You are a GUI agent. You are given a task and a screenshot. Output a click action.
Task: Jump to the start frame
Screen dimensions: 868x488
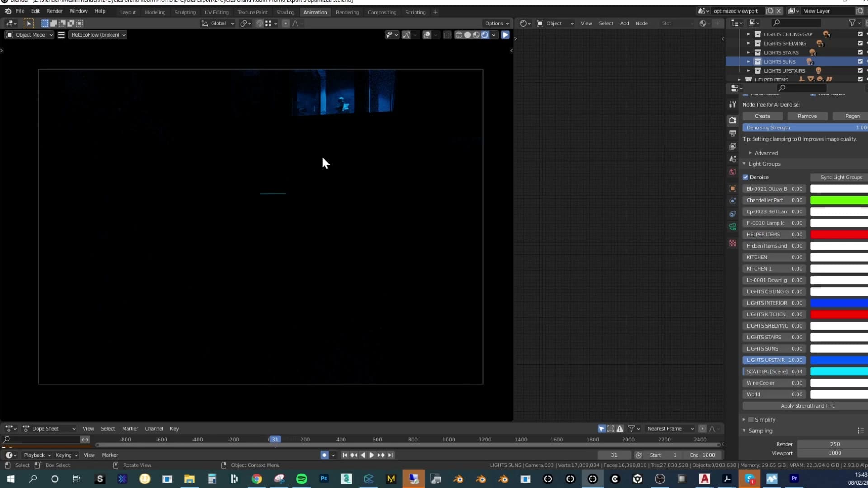tap(344, 455)
